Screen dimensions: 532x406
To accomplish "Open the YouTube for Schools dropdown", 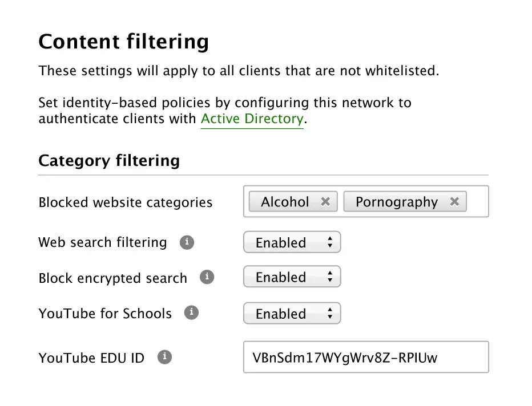I will pos(292,313).
